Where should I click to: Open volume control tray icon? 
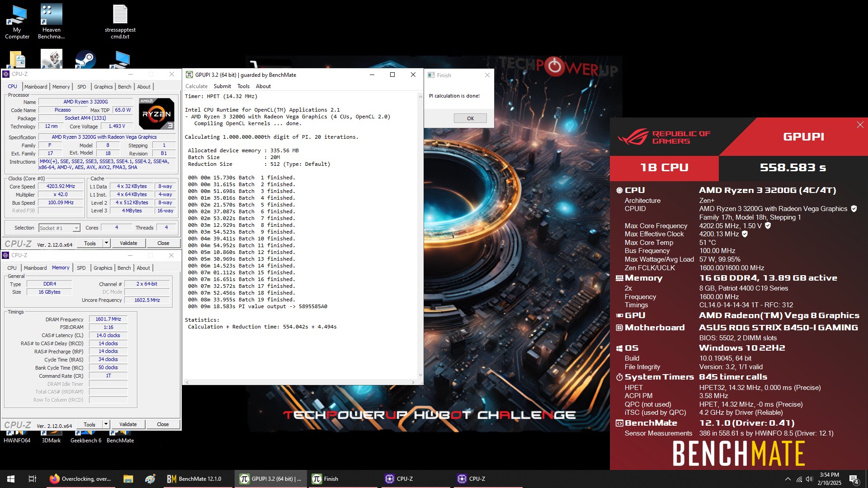[809, 479]
